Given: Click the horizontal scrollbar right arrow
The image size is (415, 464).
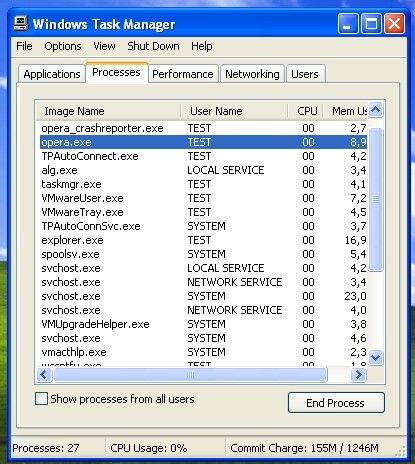Looking at the screenshot, I should [359, 375].
